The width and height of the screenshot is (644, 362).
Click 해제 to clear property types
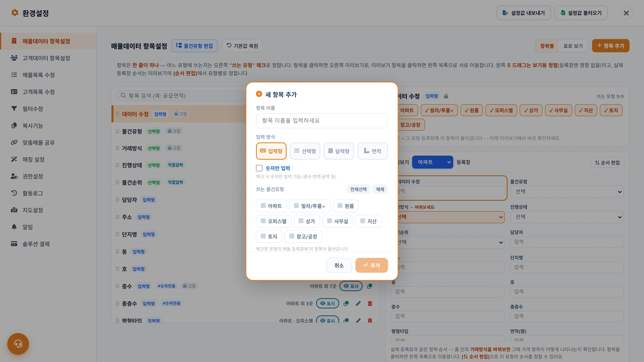(380, 189)
